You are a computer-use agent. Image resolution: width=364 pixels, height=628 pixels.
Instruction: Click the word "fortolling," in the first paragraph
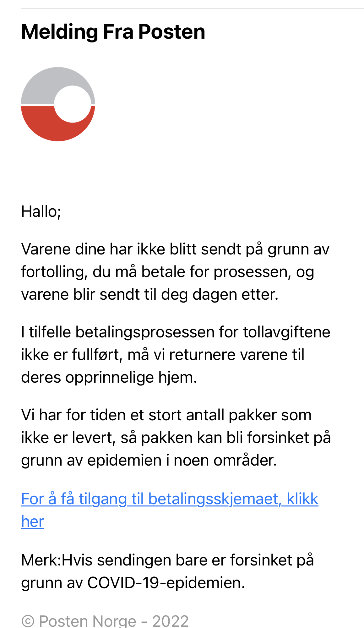click(54, 272)
